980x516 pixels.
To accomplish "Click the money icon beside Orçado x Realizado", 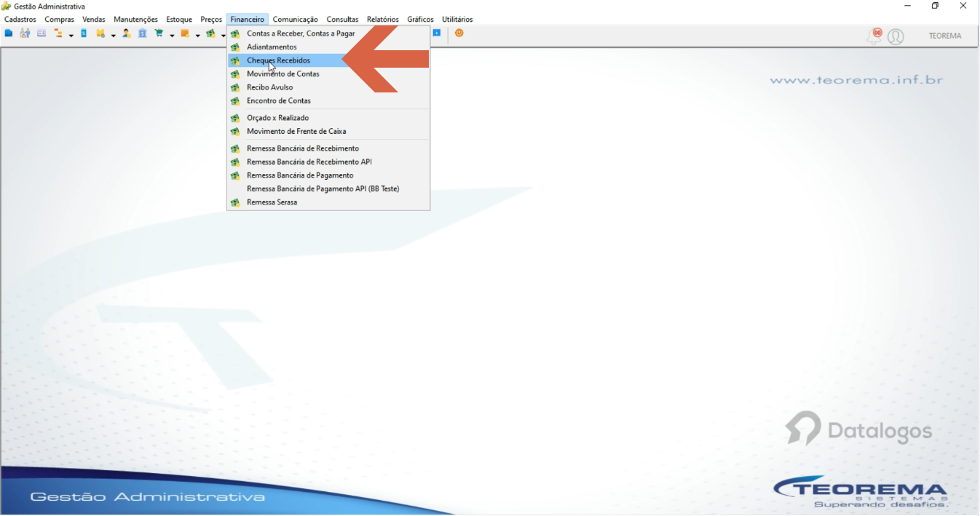I will pyautogui.click(x=235, y=118).
